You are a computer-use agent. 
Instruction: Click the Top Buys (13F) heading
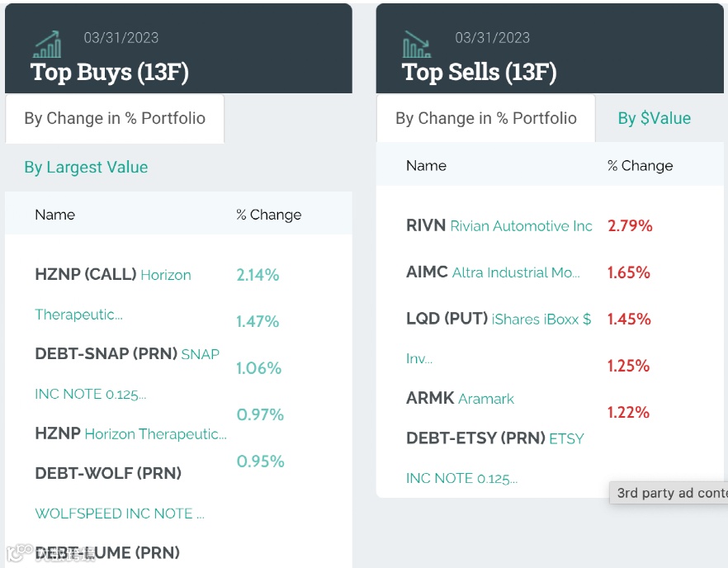point(110,72)
